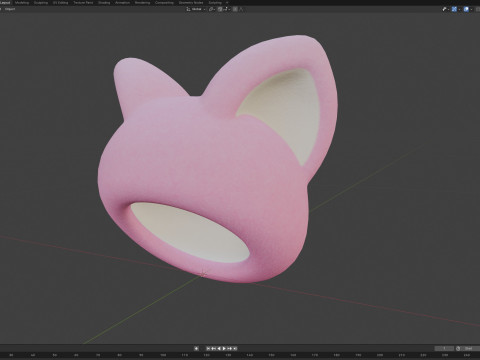
Task: Add a new workspace with the plus button
Action: [x=227, y=2]
